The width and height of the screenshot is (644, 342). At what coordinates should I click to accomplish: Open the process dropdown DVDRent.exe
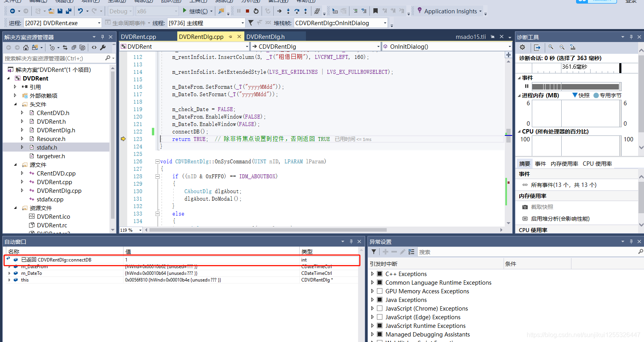coord(62,23)
